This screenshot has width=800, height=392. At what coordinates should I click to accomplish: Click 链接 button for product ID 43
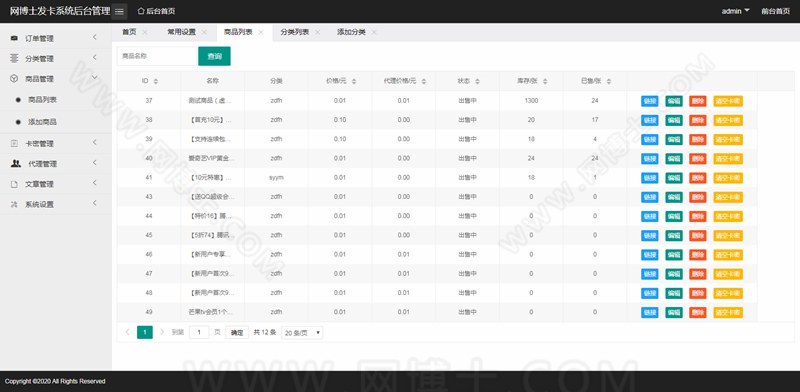click(649, 197)
